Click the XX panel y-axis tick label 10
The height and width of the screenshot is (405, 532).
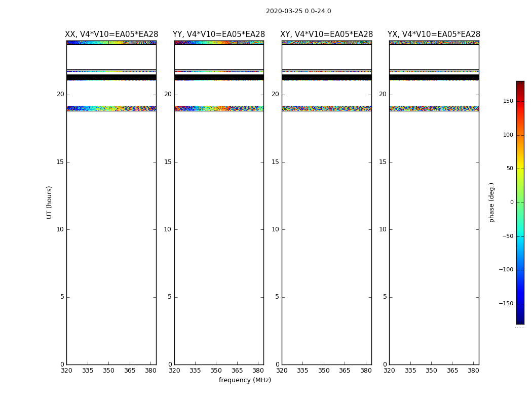click(x=60, y=229)
